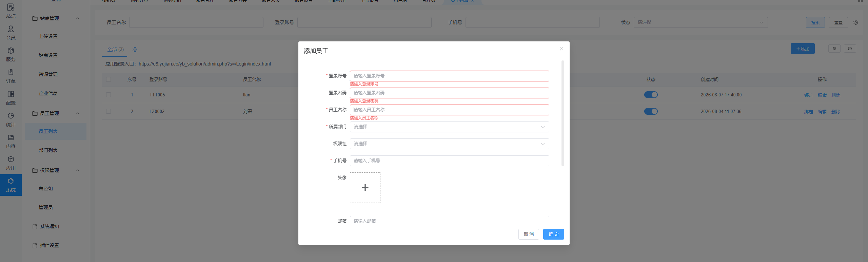Click the 重置 button

tap(839, 22)
